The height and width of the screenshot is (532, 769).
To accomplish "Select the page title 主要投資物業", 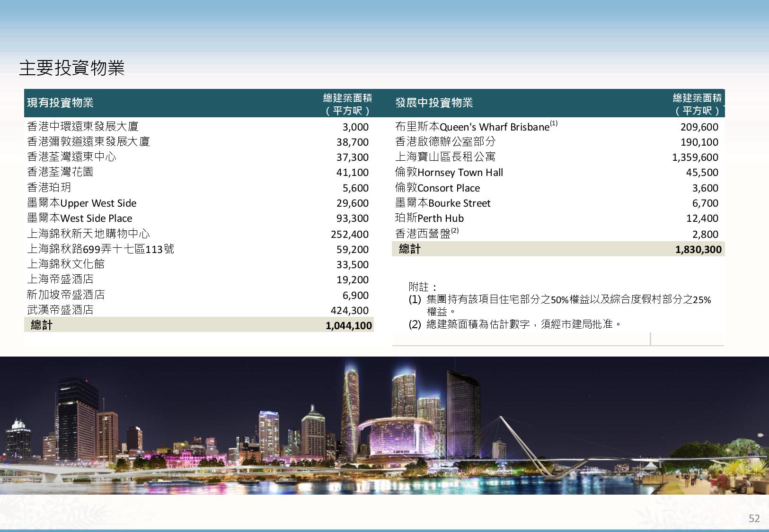I will tap(71, 68).
